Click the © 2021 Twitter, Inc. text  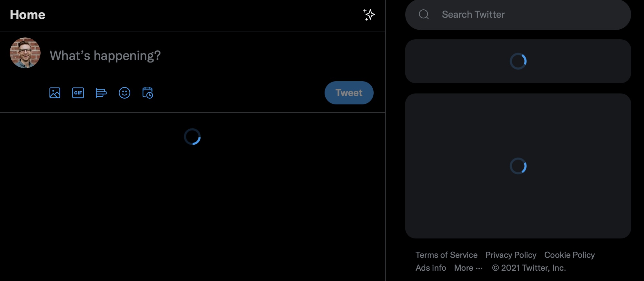pyautogui.click(x=529, y=268)
